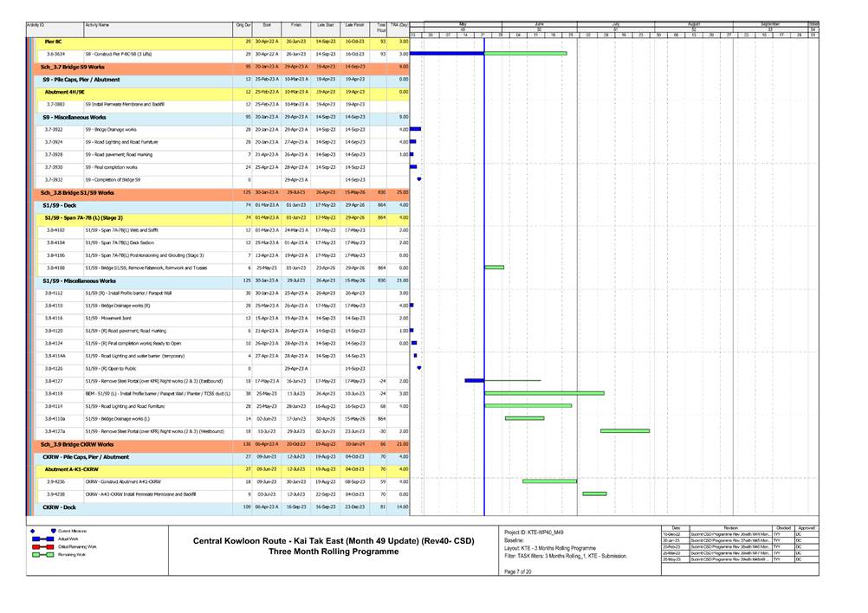This screenshot has width=868, height=613.
Task: Click the Current Milestone diamond in the legend
Action: [32, 531]
